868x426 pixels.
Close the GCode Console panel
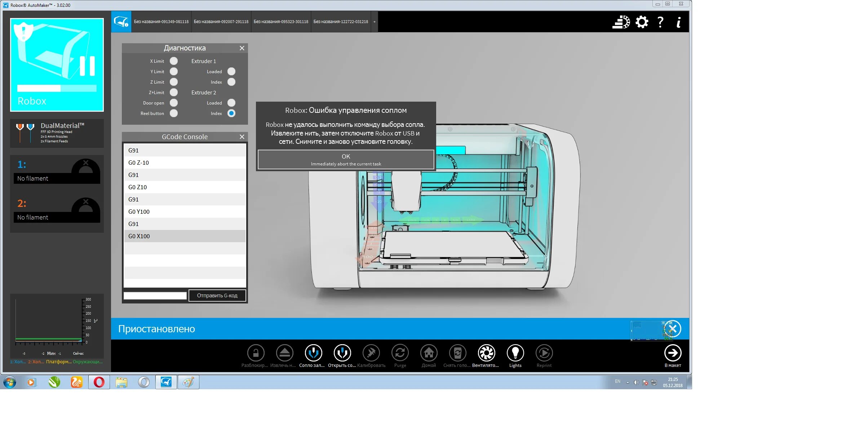(242, 137)
